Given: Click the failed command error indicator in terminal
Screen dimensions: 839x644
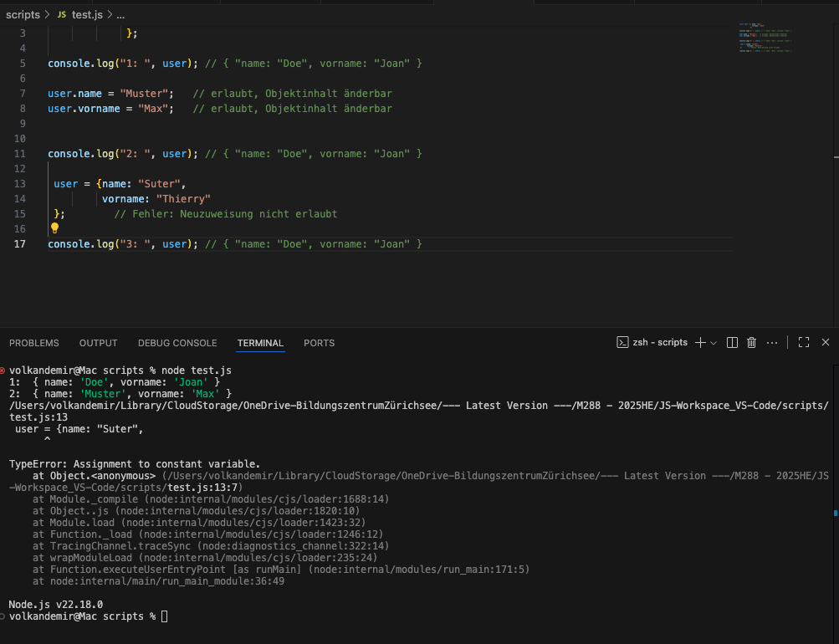Looking at the screenshot, I should pyautogui.click(x=3, y=371).
